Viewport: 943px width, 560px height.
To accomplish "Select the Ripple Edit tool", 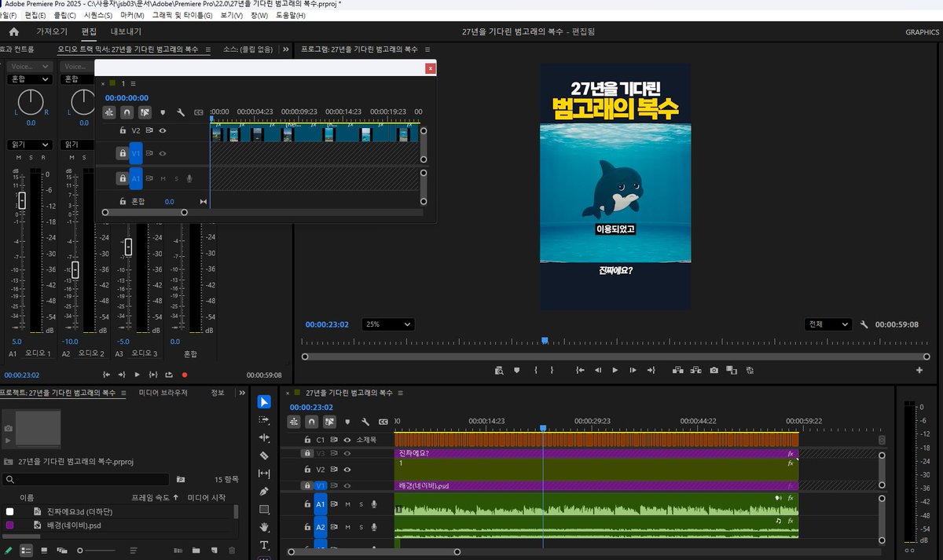I will pyautogui.click(x=264, y=437).
